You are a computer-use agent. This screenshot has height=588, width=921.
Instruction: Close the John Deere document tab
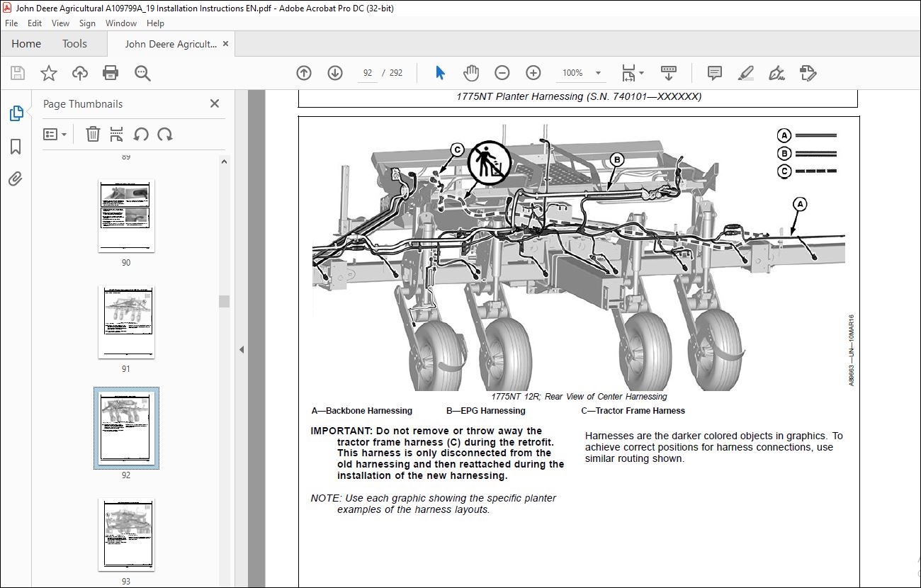coord(226,44)
